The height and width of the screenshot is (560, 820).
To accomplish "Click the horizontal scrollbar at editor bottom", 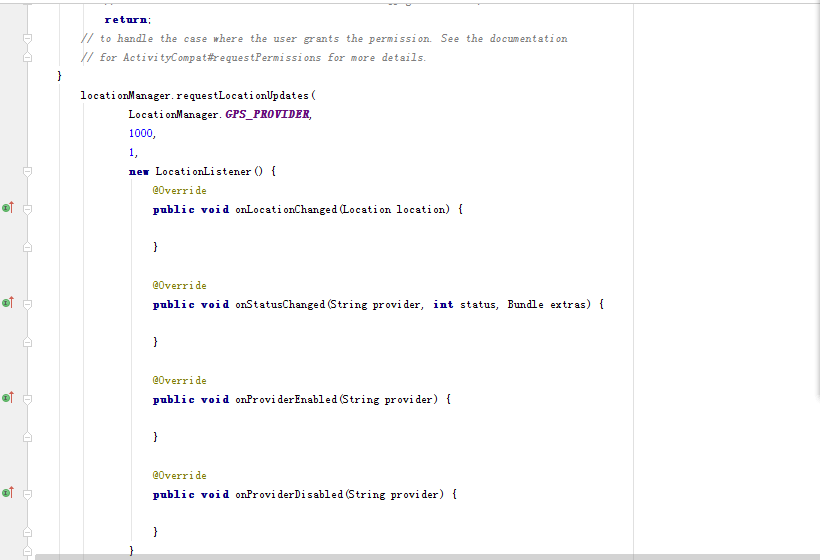I will coord(427,557).
